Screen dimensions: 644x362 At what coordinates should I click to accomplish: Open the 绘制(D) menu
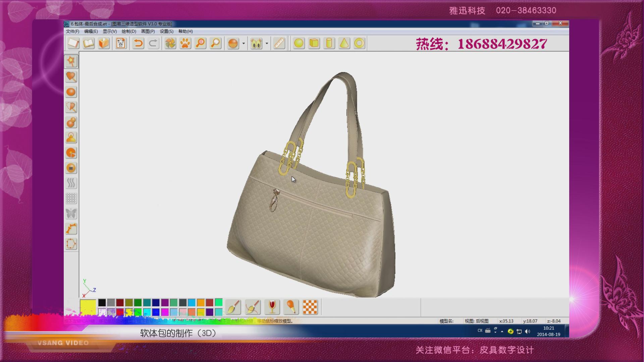[129, 31]
